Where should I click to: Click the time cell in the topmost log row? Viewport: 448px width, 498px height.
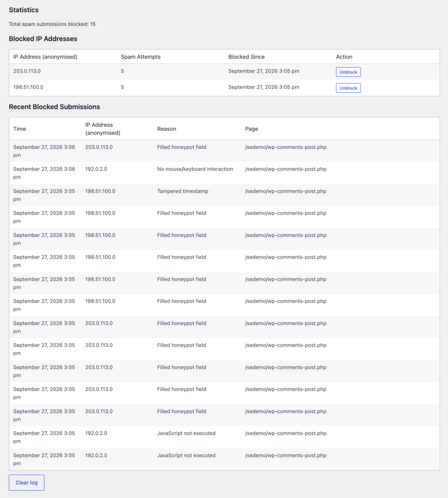pyautogui.click(x=44, y=151)
